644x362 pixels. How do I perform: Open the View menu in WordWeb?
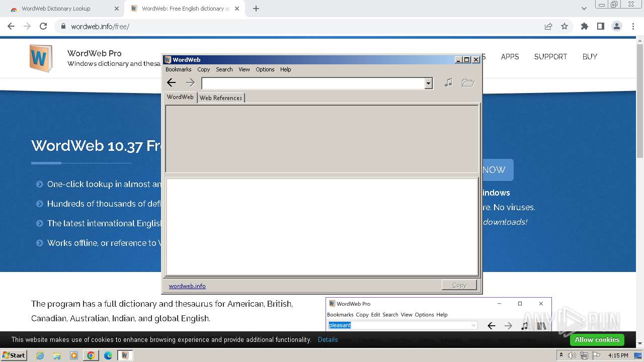pos(244,69)
